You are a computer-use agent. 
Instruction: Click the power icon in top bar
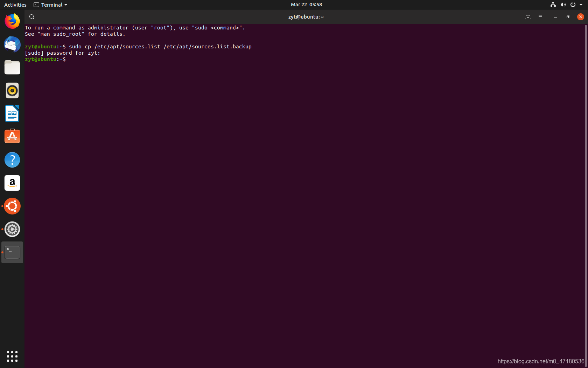click(x=573, y=5)
